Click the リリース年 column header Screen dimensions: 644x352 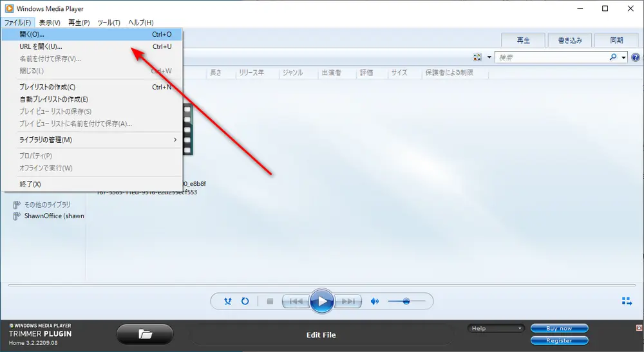[252, 73]
